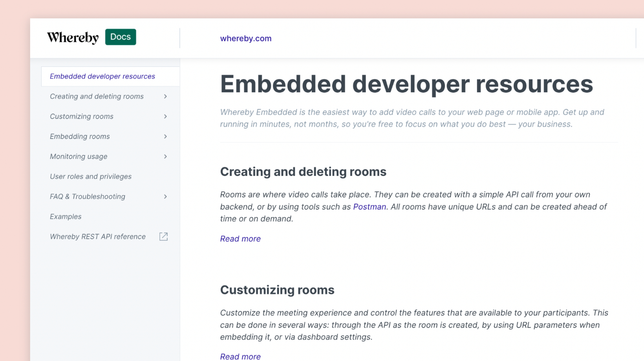
Task: Follow the Postman link in paragraph
Action: (x=370, y=207)
